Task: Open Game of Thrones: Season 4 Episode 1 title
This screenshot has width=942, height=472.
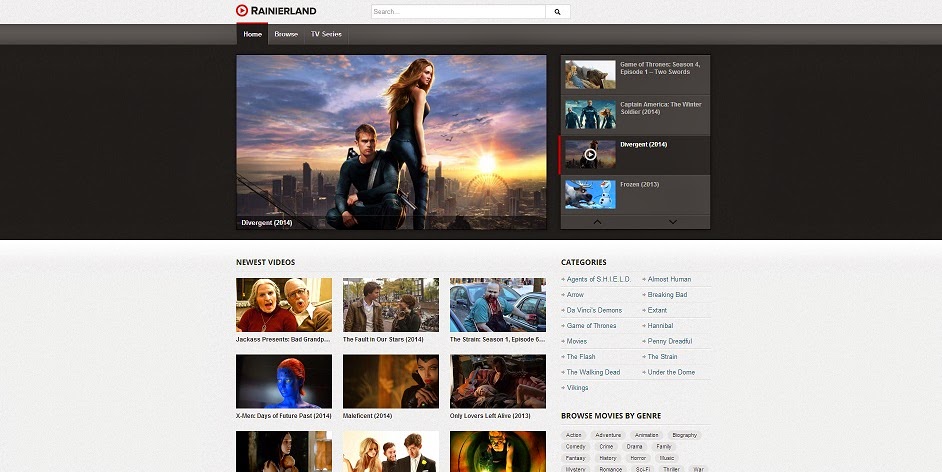Action: 660,68
